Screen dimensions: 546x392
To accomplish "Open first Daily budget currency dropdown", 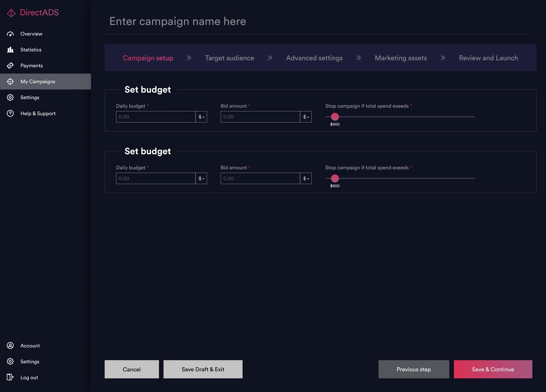I will coord(201,117).
